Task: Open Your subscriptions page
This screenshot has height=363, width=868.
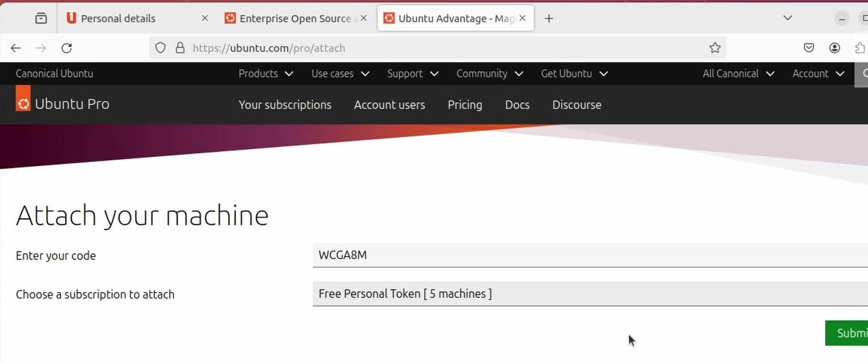Action: pyautogui.click(x=285, y=105)
